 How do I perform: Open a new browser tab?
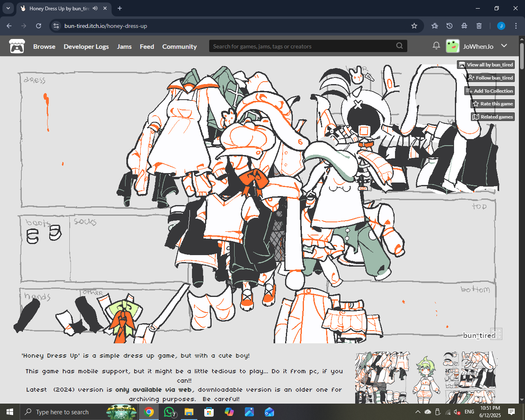click(120, 8)
